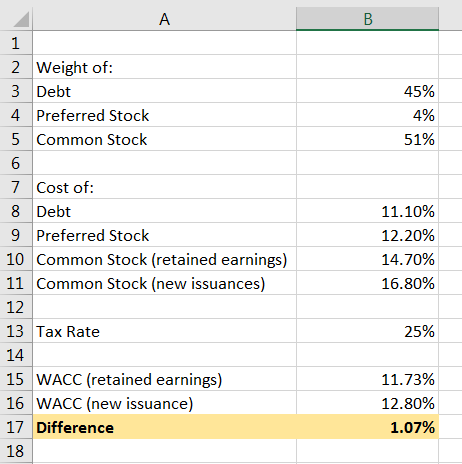Select the retained earnings cost 14.70% cell

[x=367, y=259]
